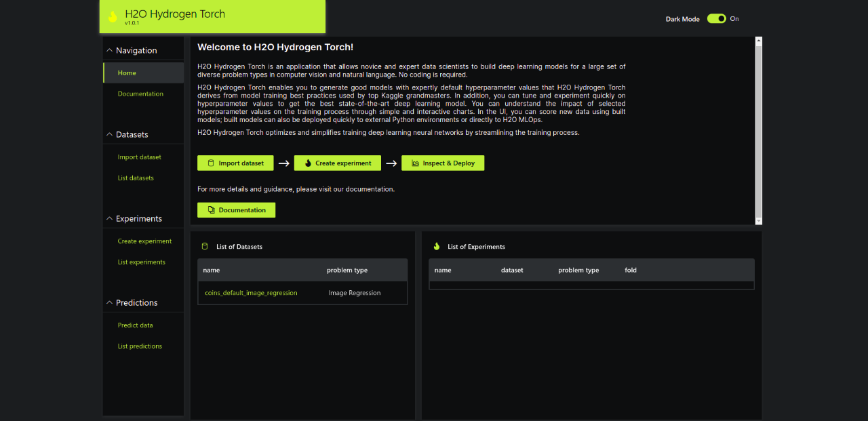Click the database icon on Import dataset button
The width and height of the screenshot is (868, 421).
click(x=210, y=163)
